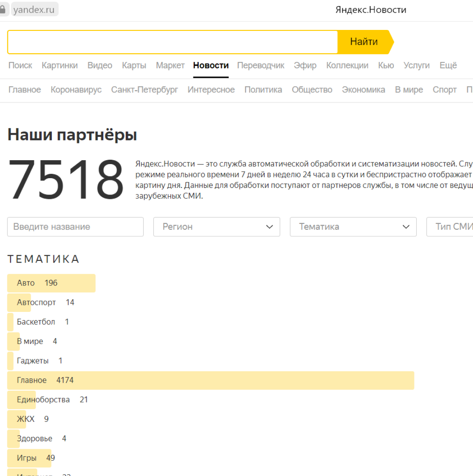Go to the В мире news rubric

[x=409, y=90]
